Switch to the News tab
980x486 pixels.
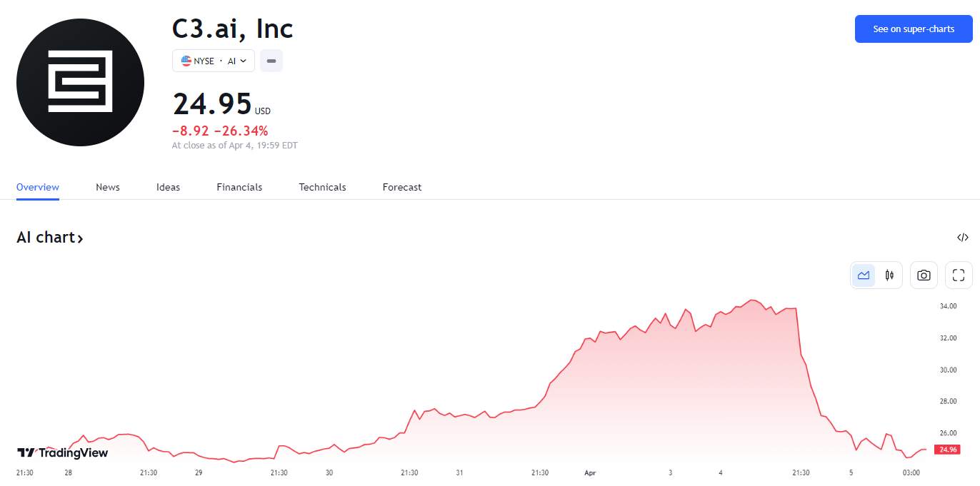click(x=108, y=187)
